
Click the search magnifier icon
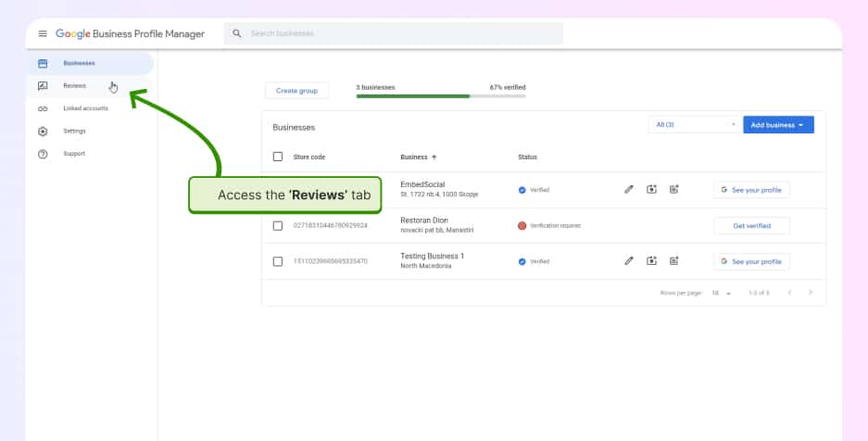click(x=237, y=33)
